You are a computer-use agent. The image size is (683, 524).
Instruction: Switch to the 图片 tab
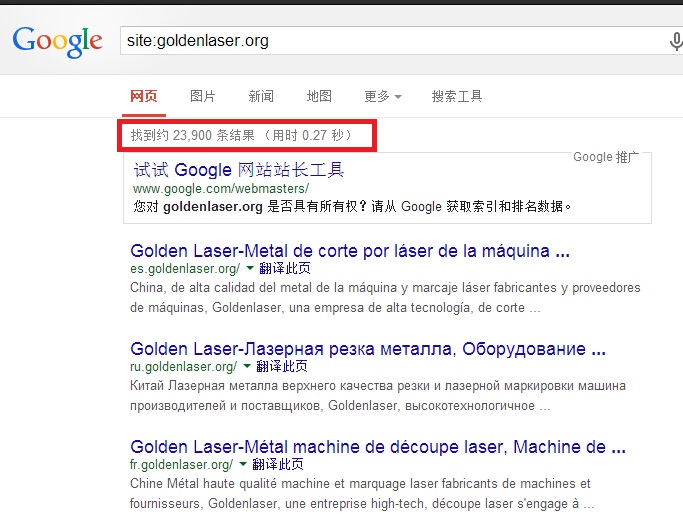tap(203, 96)
